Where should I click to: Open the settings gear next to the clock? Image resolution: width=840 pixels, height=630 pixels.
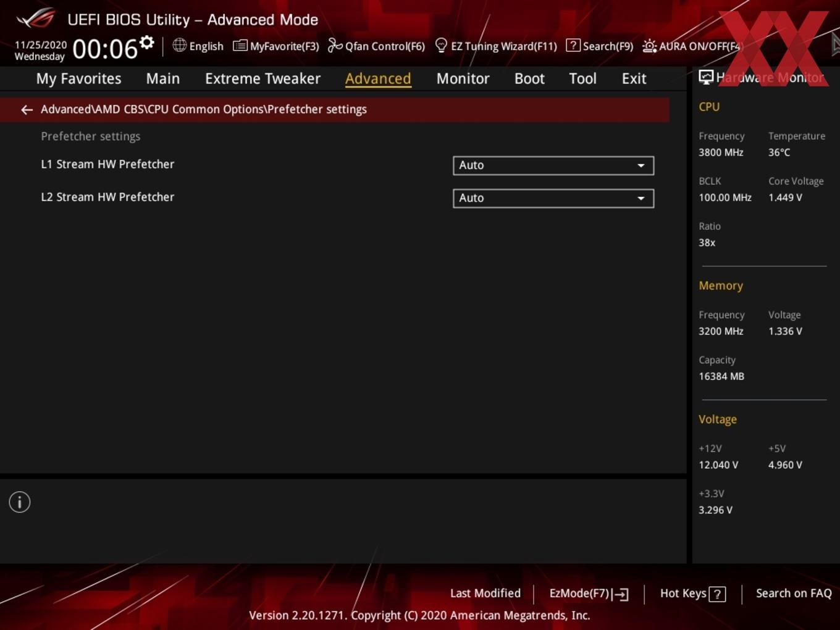(146, 43)
